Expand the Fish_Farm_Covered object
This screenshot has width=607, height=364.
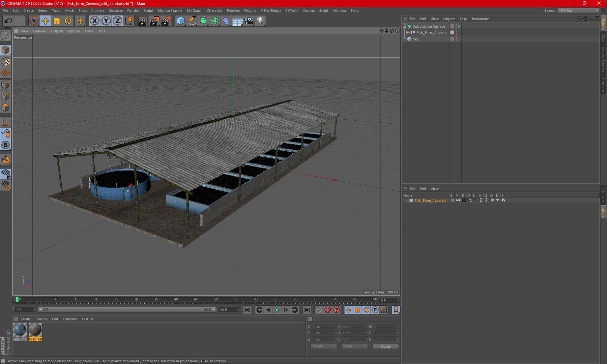(408, 33)
